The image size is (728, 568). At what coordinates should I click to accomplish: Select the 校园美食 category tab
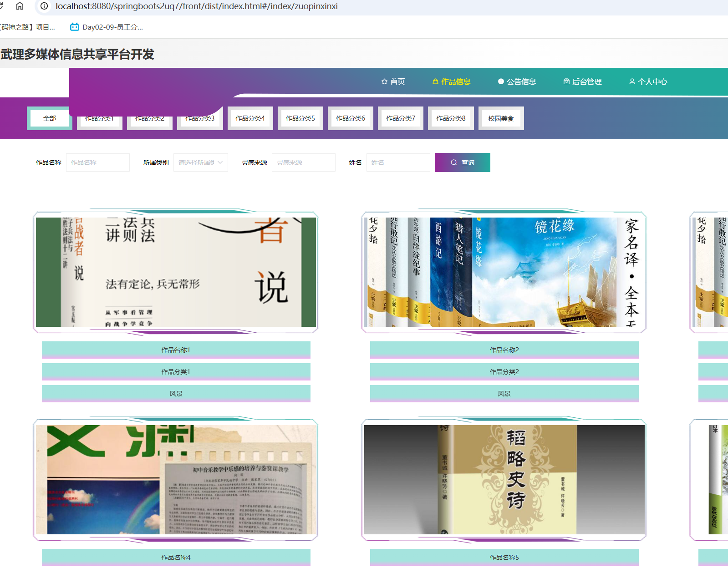501,118
